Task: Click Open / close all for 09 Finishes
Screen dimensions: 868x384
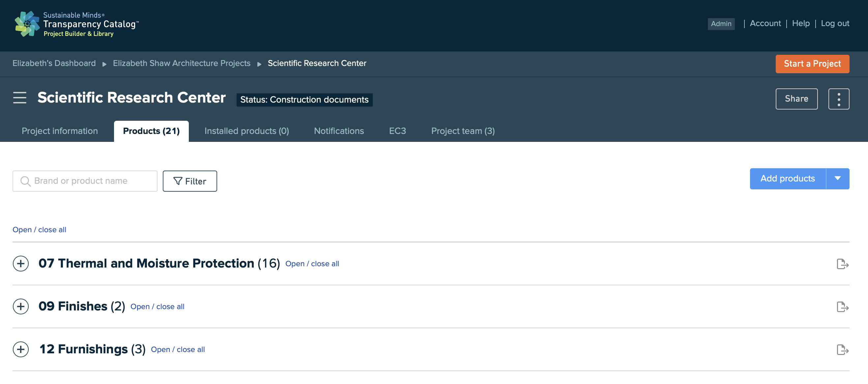Action: (158, 306)
